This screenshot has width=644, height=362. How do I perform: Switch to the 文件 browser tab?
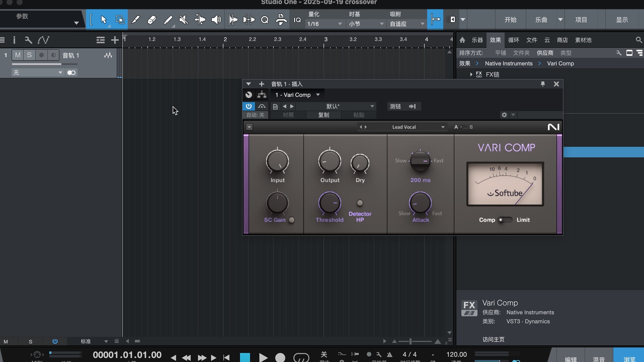(x=532, y=40)
